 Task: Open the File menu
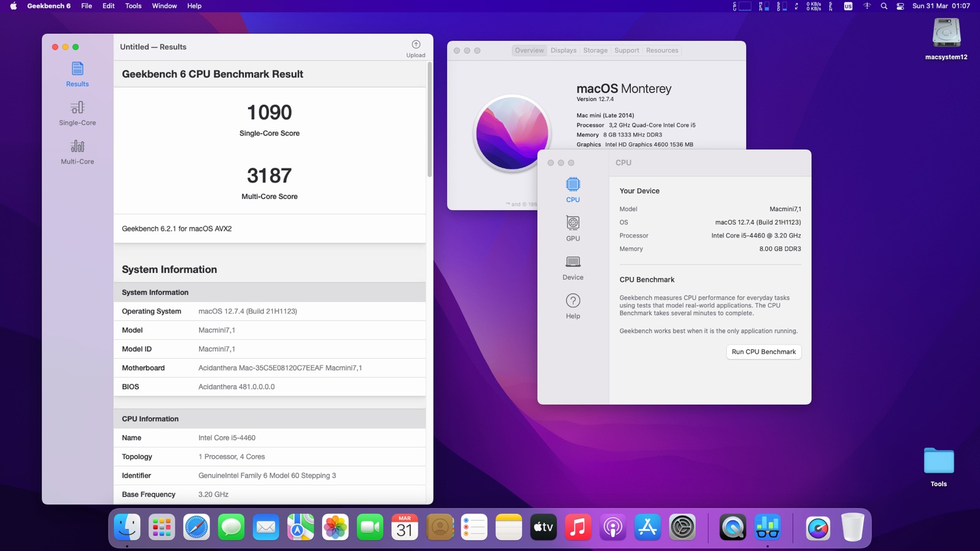click(x=86, y=6)
